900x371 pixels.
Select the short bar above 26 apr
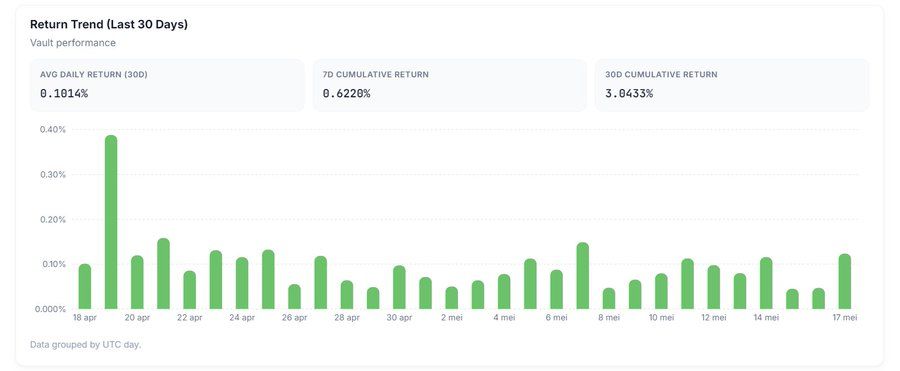pyautogui.click(x=294, y=297)
